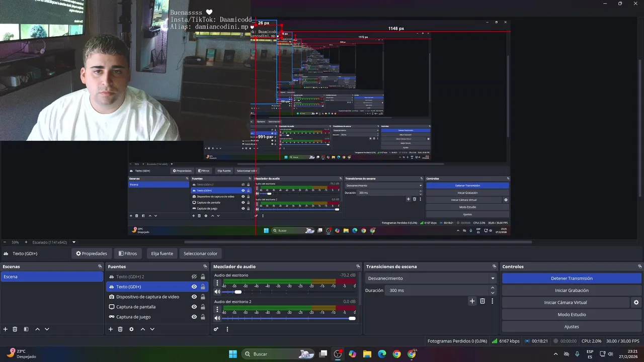Mute Audio del escritorio 2 speaker icon
The width and height of the screenshot is (644, 362).
coord(217,318)
